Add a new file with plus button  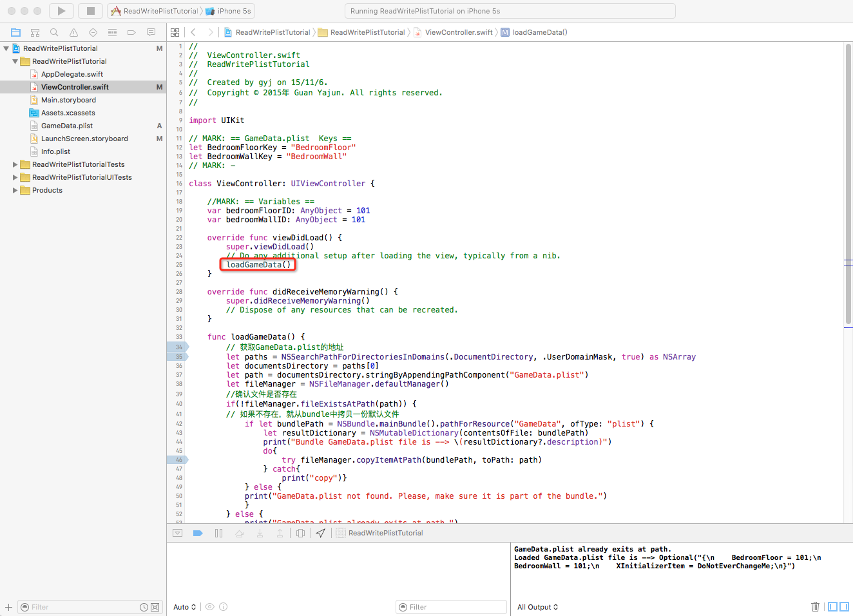click(x=8, y=607)
